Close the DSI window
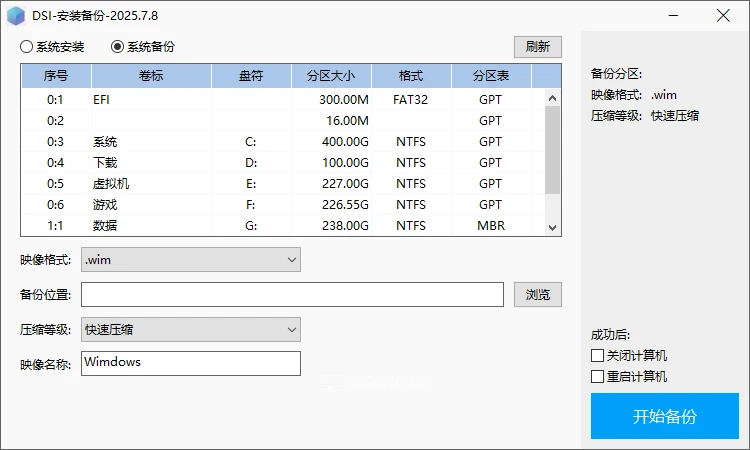This screenshot has height=450, width=750. pyautogui.click(x=723, y=15)
